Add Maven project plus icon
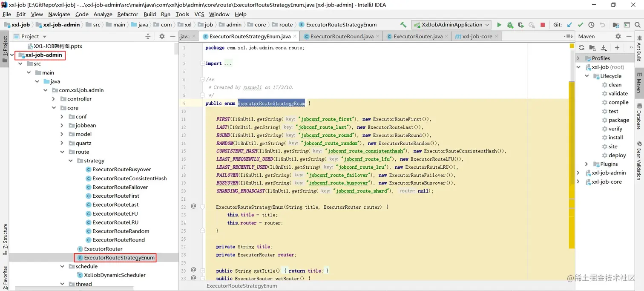 pos(617,48)
